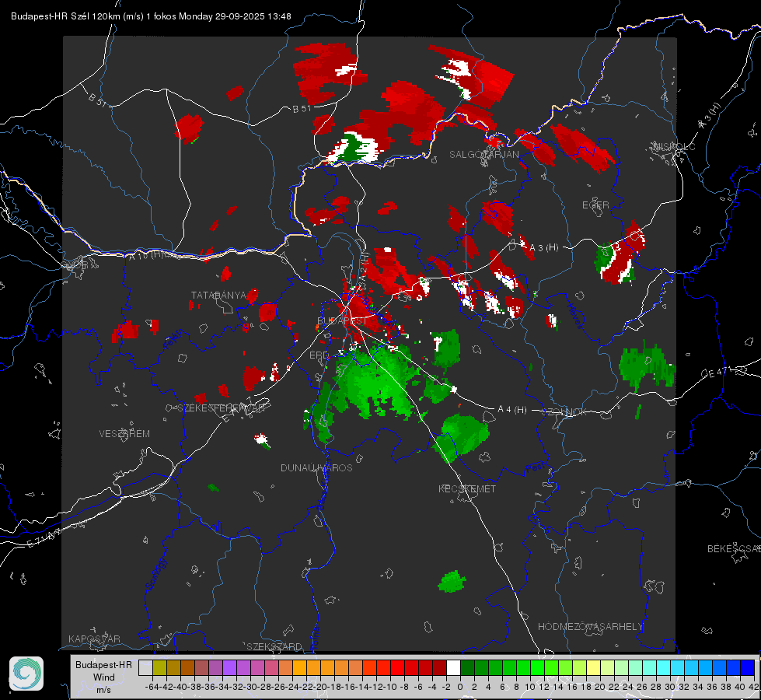Click the light grey first legend swatch
Screen dimensions: 761x700
click(x=145, y=667)
